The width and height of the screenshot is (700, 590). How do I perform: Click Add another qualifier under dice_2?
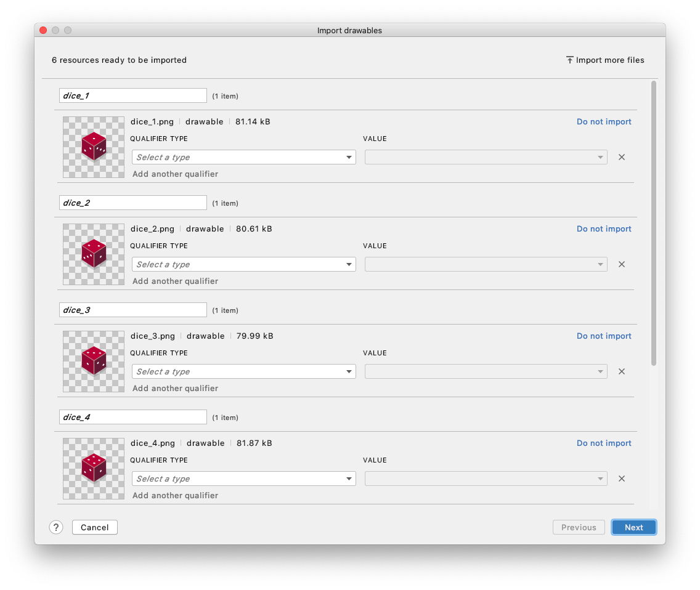coord(175,281)
